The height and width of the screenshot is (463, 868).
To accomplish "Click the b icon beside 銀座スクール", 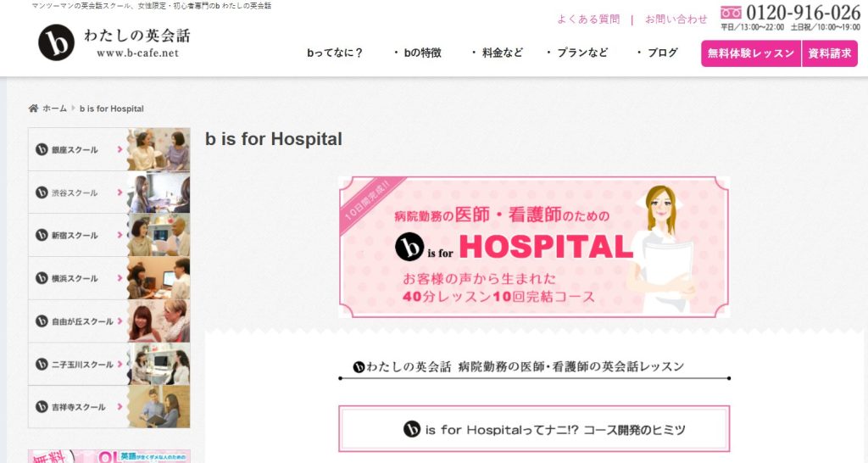I will 42,149.
